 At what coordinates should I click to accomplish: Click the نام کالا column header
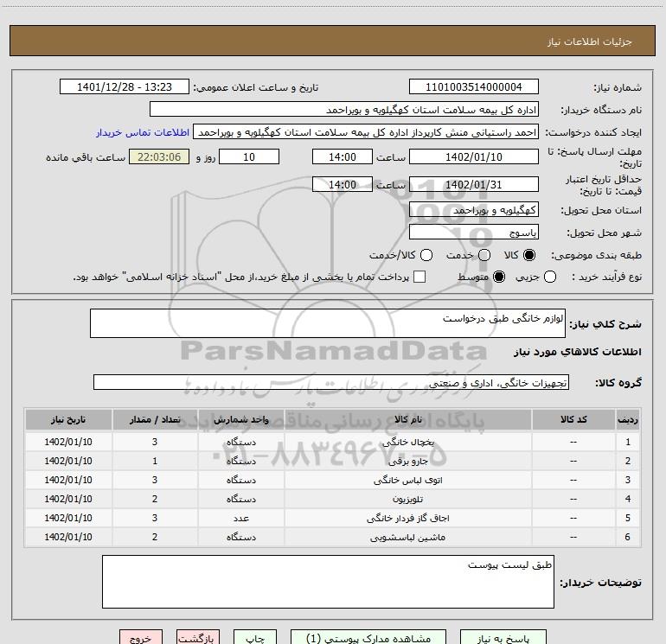(x=408, y=419)
